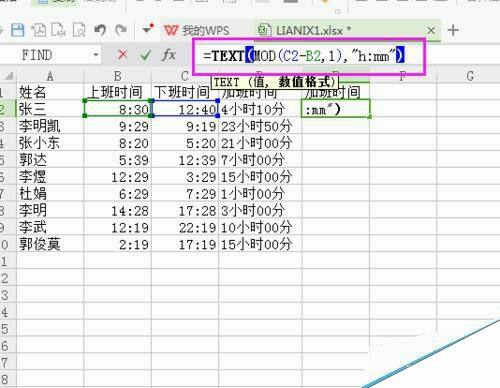Click the Save icon in the toolbar
The image size is (500, 388).
(x=18, y=30)
